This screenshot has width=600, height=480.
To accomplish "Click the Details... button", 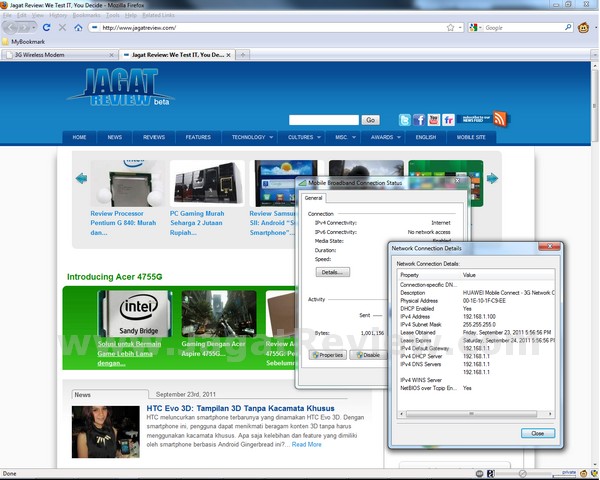I will point(333,272).
